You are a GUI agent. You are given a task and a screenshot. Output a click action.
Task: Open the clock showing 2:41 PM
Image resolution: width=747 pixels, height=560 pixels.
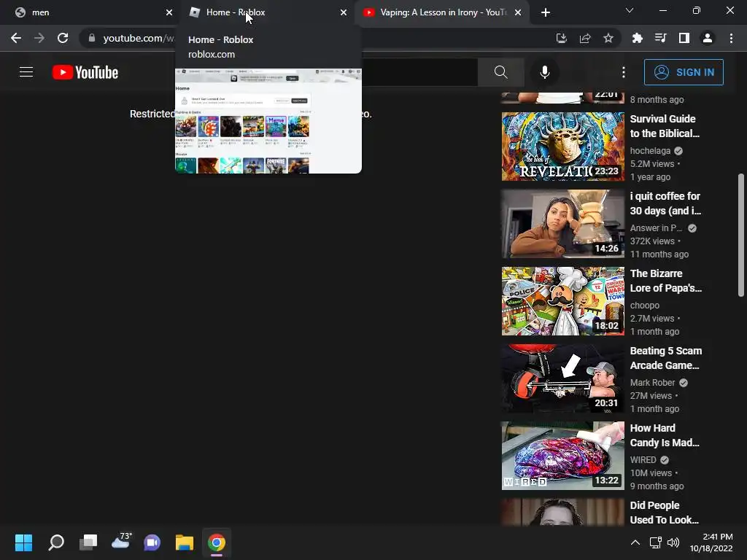click(x=711, y=542)
